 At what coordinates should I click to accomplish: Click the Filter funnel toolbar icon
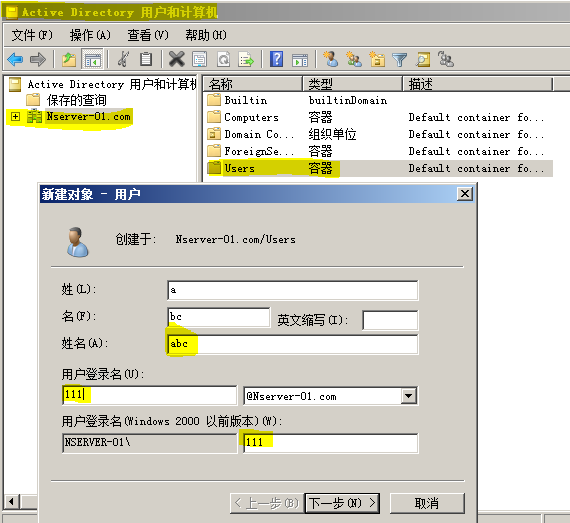(x=400, y=60)
